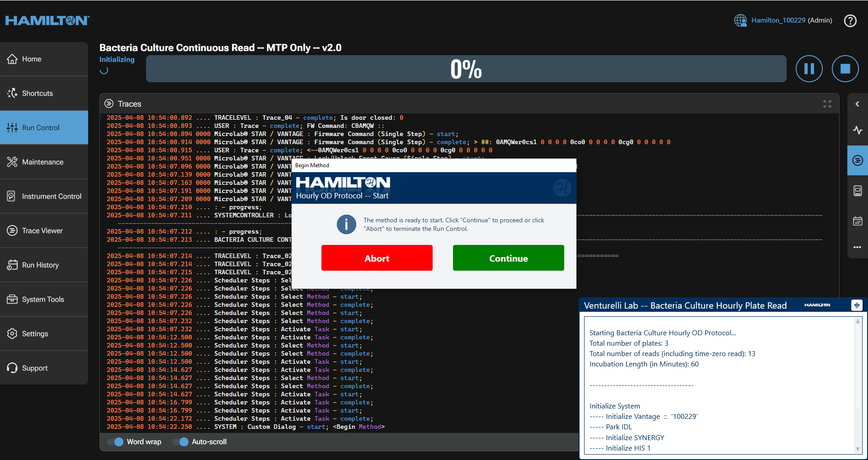Collapse the right sidebar chevron
Viewport: 868px width, 460px height.
857,104
